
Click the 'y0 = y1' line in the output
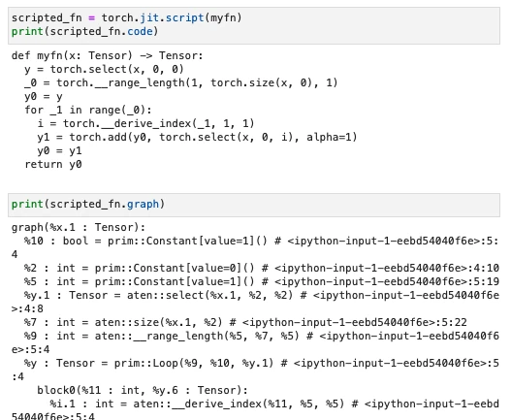pos(60,151)
